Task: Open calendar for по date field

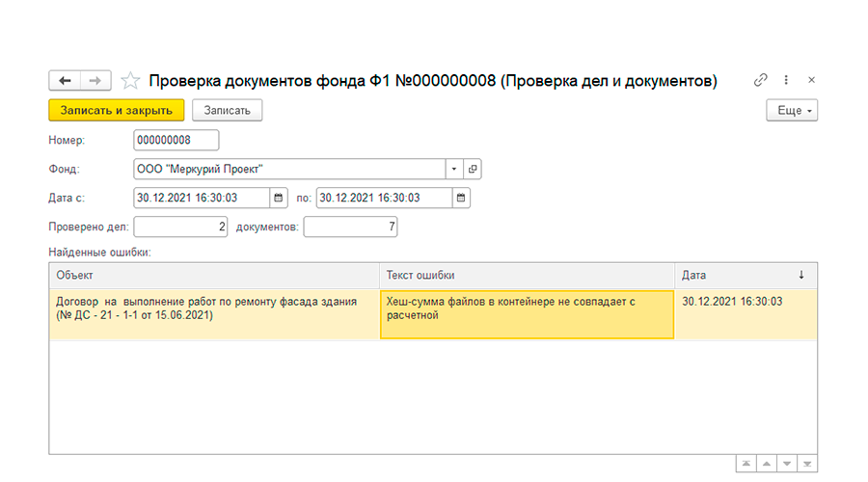Action: coord(461,198)
